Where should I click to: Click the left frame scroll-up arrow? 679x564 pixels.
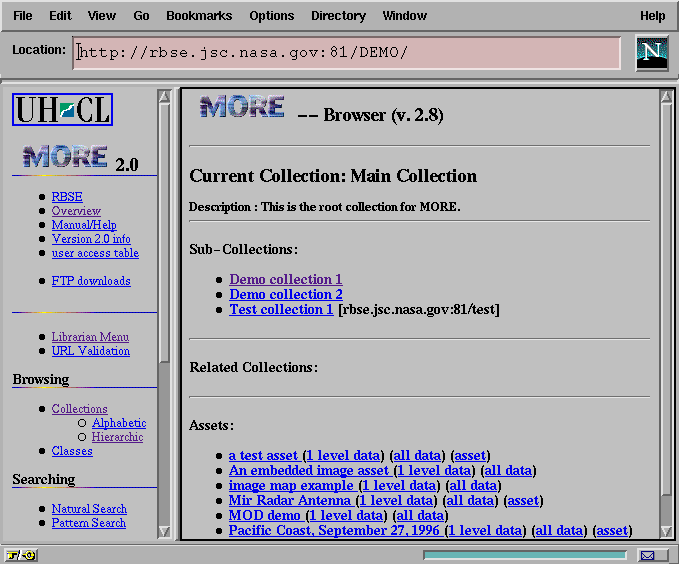(165, 97)
